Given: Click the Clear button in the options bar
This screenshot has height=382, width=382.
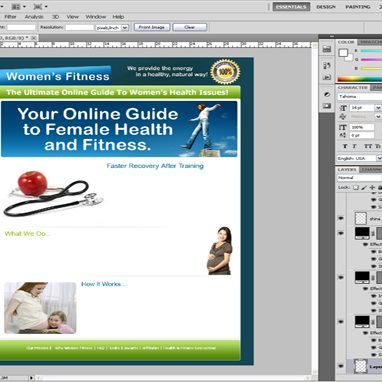Looking at the screenshot, I should [x=190, y=27].
